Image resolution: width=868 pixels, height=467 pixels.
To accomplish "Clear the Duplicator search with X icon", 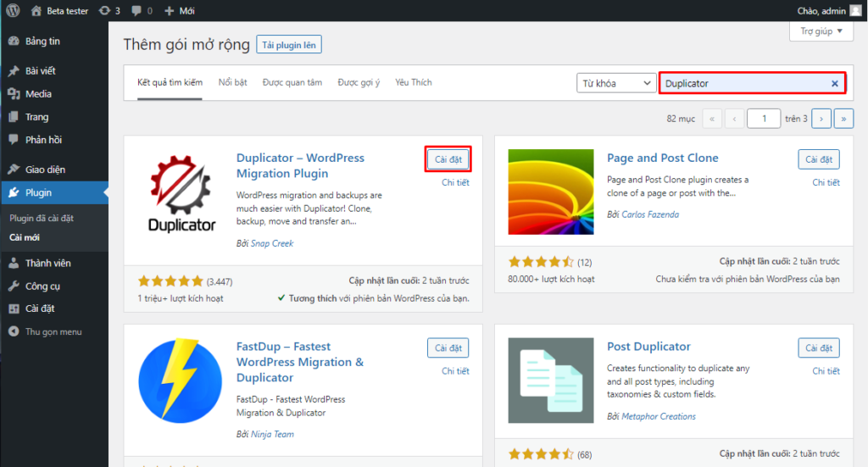I will [x=834, y=83].
